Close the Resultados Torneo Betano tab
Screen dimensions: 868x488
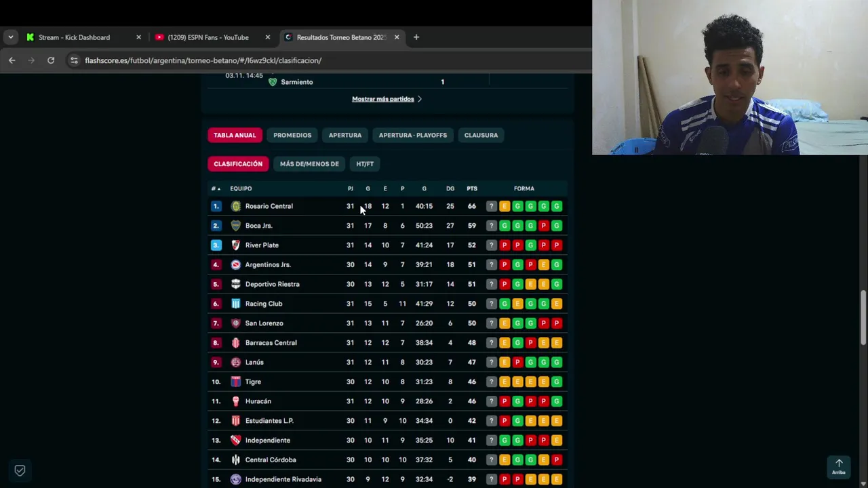pos(397,37)
